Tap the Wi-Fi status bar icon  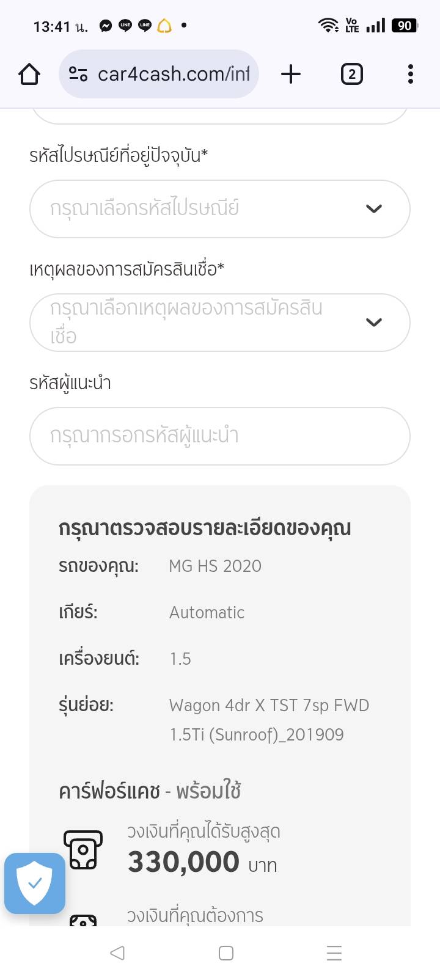pos(328,26)
